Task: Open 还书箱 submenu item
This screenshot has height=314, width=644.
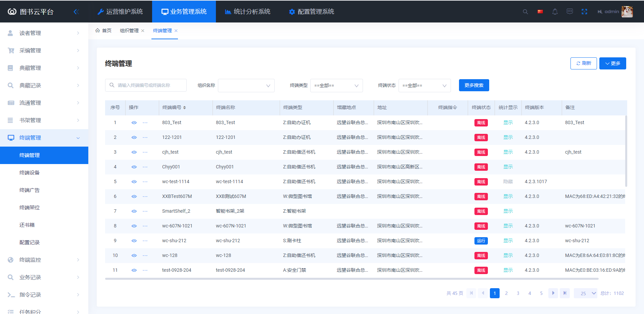Action: (44, 225)
